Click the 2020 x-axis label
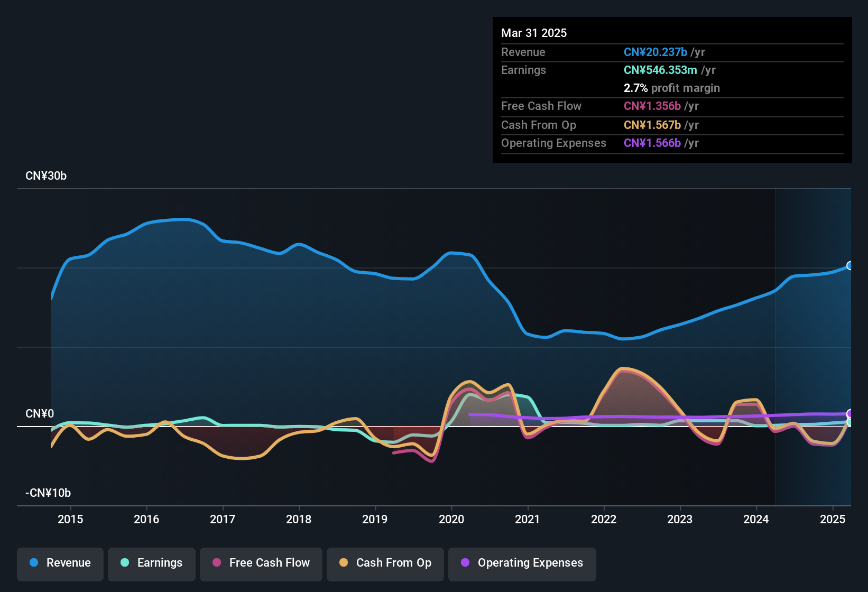Image resolution: width=868 pixels, height=592 pixels. [451, 519]
